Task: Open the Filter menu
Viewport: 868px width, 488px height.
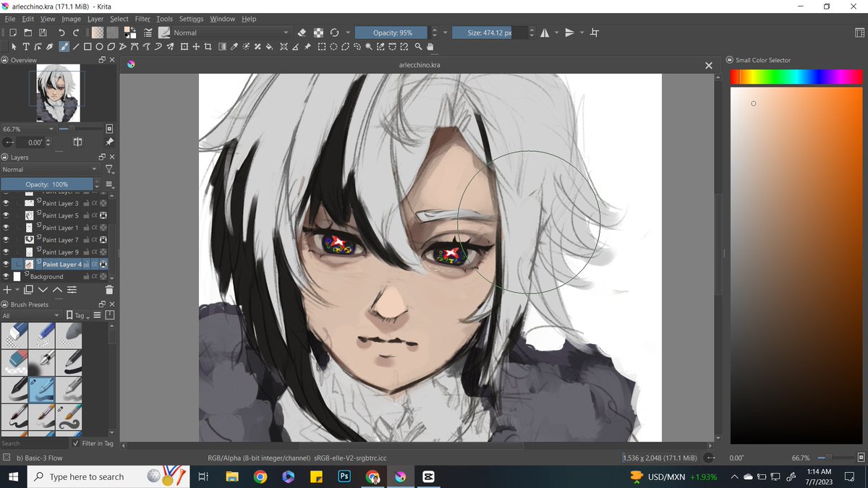Action: tap(142, 19)
